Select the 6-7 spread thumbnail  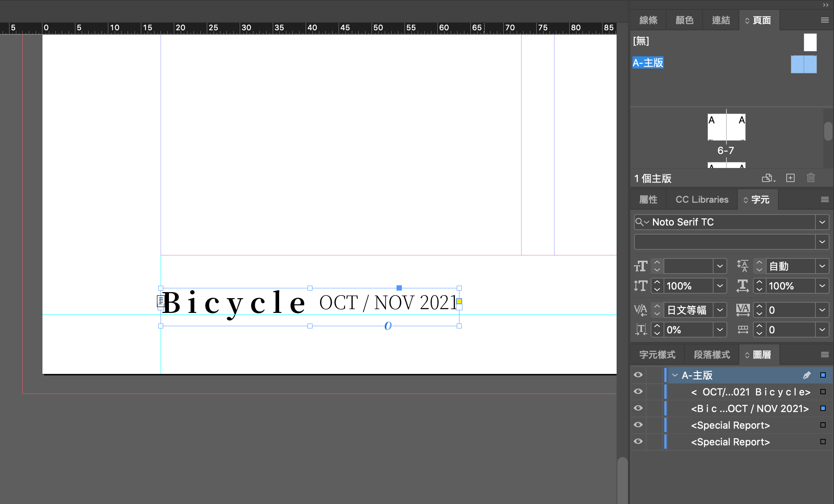tap(726, 128)
